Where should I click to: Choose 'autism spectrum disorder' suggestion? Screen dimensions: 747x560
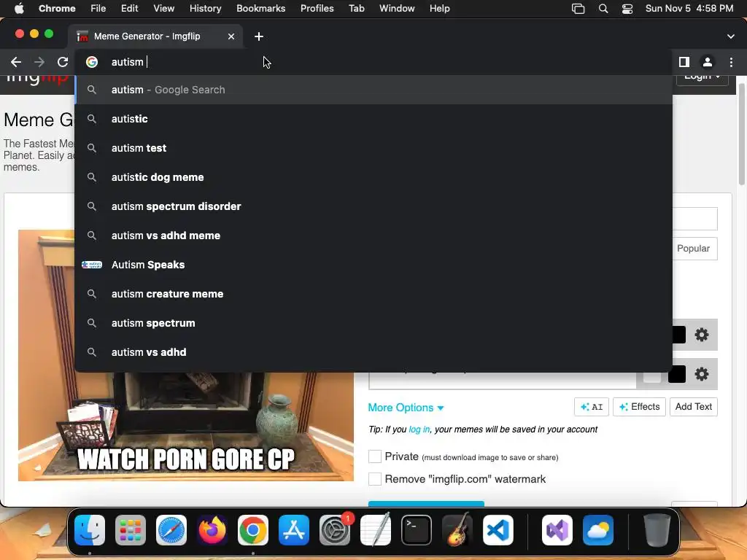point(374,206)
